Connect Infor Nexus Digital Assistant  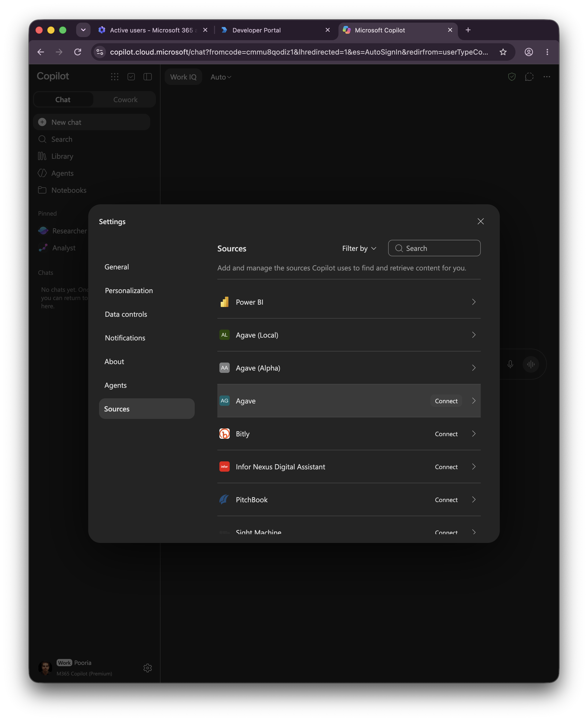pyautogui.click(x=446, y=467)
